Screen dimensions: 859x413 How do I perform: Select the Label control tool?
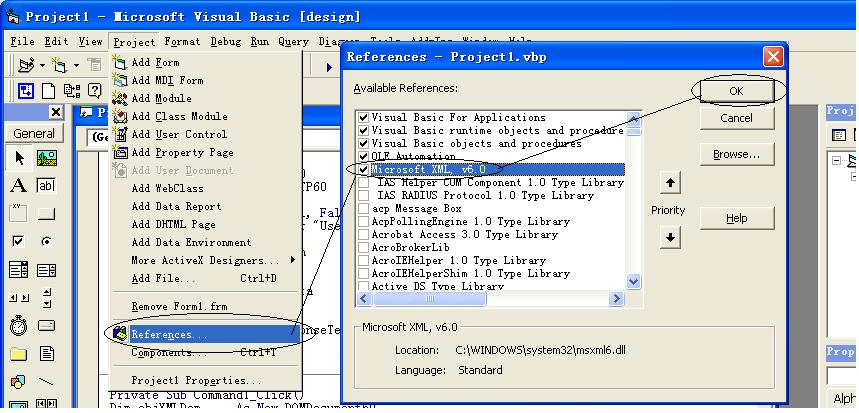coord(19,186)
